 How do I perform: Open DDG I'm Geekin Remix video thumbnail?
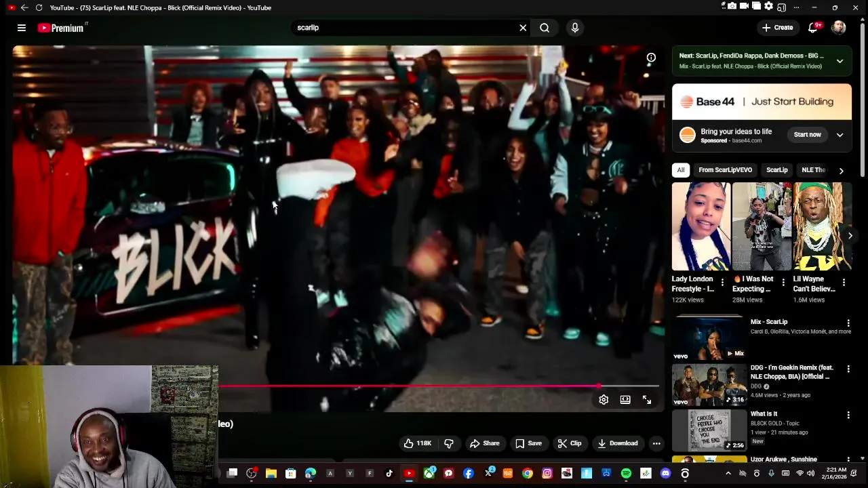click(x=709, y=385)
